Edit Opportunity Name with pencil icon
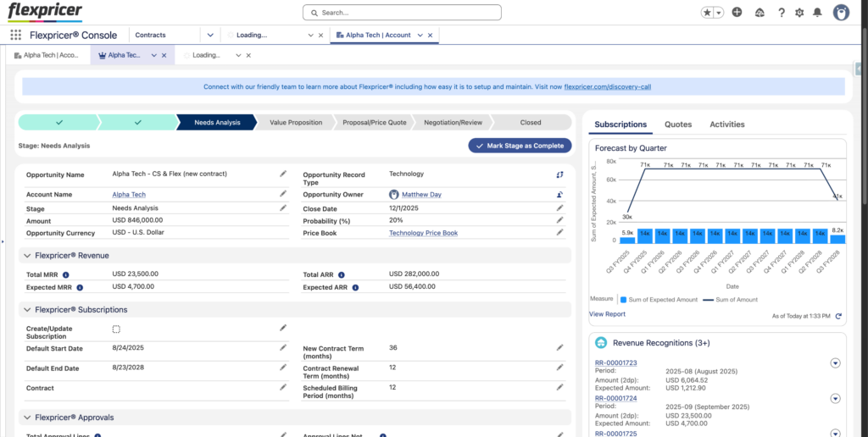868x437 pixels. pyautogui.click(x=283, y=174)
